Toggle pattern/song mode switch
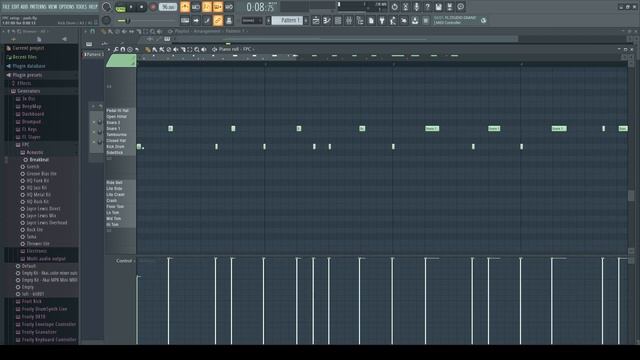Viewport: 640px width, 360px height. 121,7
